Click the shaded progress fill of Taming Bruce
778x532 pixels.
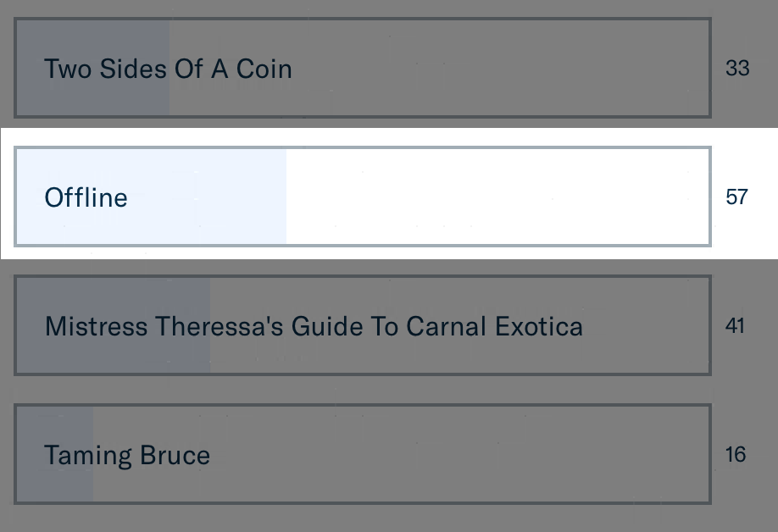coord(55,454)
